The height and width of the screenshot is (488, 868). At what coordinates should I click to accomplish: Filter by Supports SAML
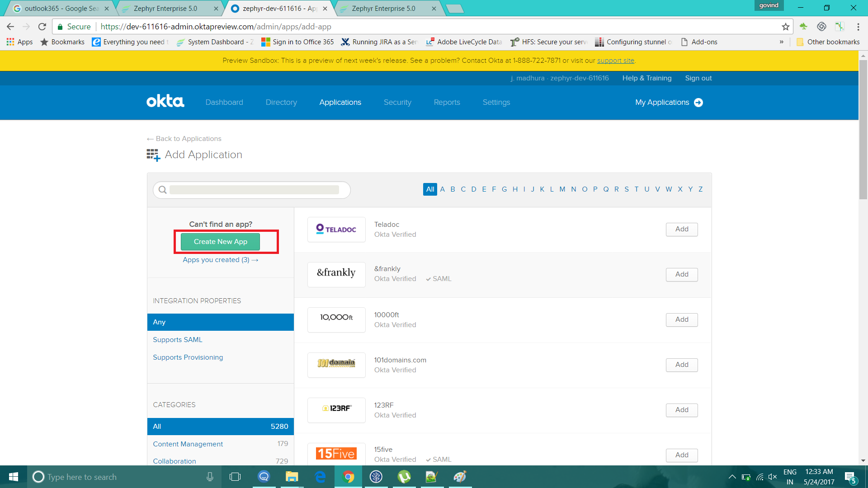click(x=177, y=340)
